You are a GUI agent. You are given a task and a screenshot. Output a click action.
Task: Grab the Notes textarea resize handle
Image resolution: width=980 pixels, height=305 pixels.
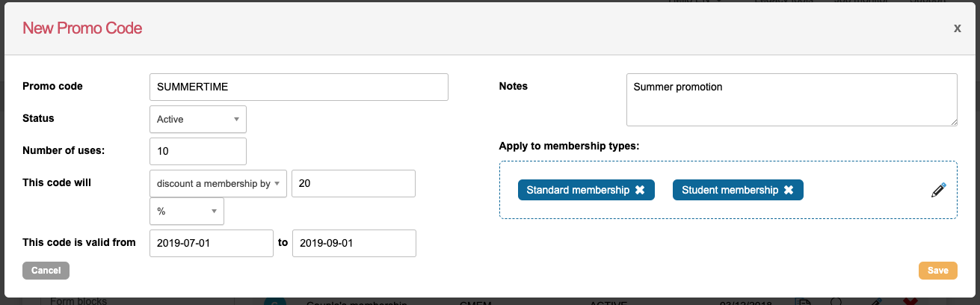pyautogui.click(x=953, y=122)
